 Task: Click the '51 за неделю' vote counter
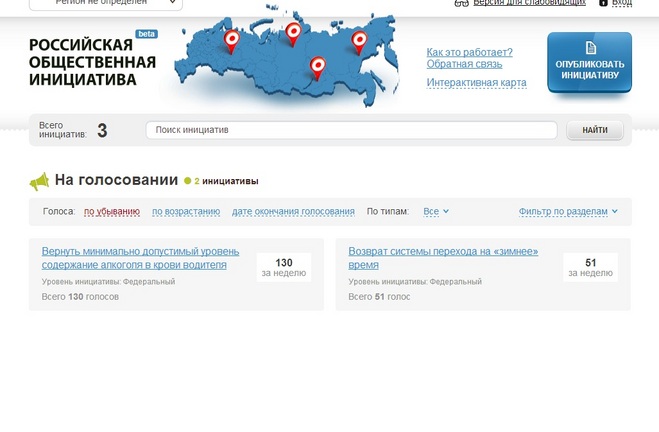590,267
